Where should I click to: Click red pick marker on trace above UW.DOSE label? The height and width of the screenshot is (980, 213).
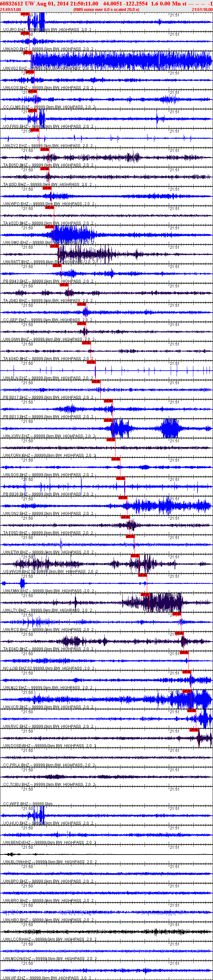coord(194,730)
